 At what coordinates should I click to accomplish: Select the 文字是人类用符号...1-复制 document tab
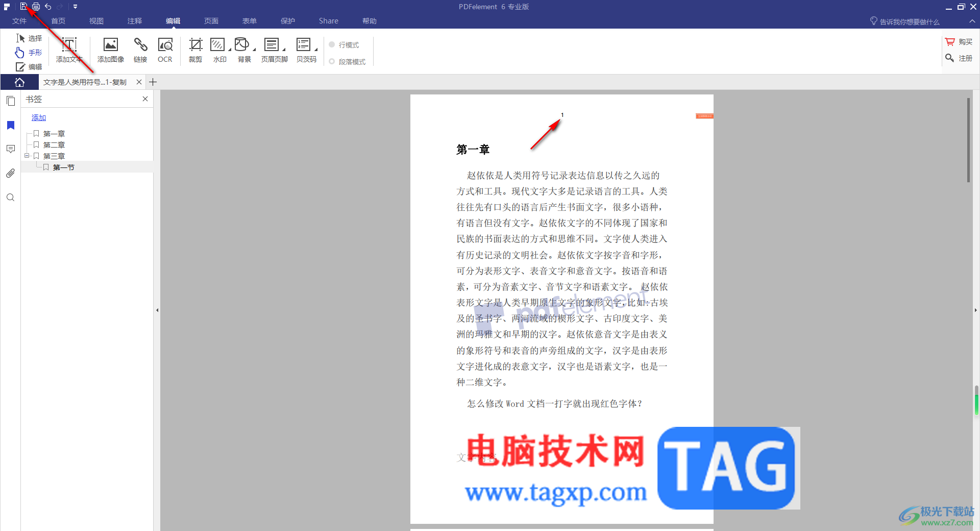click(x=85, y=82)
